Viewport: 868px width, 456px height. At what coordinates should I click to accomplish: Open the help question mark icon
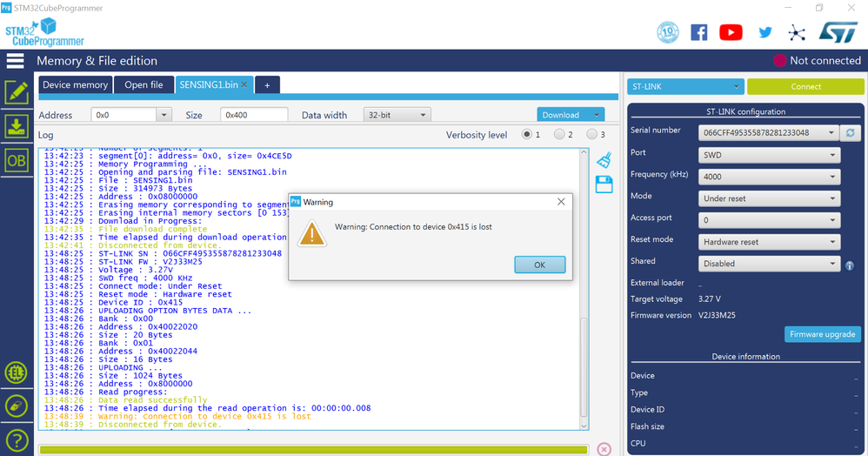pos(17,440)
